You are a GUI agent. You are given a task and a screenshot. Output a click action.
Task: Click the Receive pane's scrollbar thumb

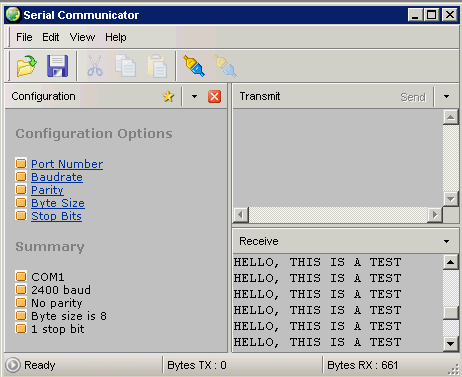pos(451,313)
